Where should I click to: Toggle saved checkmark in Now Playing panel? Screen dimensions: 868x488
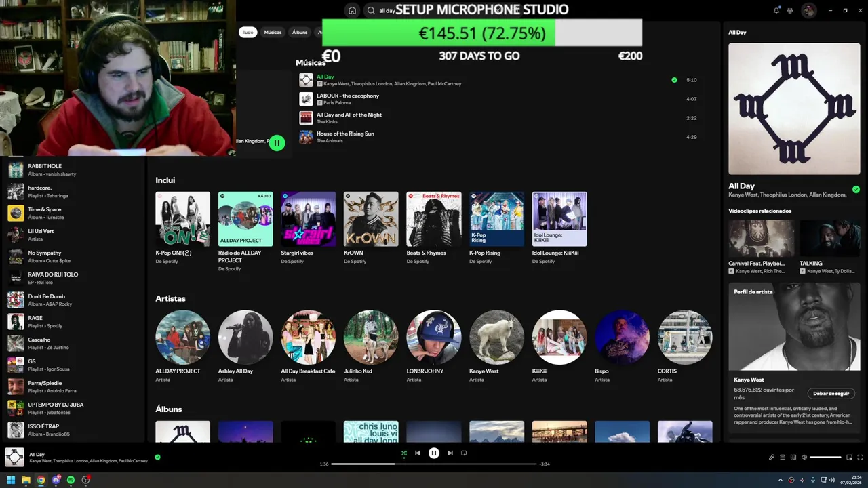[856, 190]
